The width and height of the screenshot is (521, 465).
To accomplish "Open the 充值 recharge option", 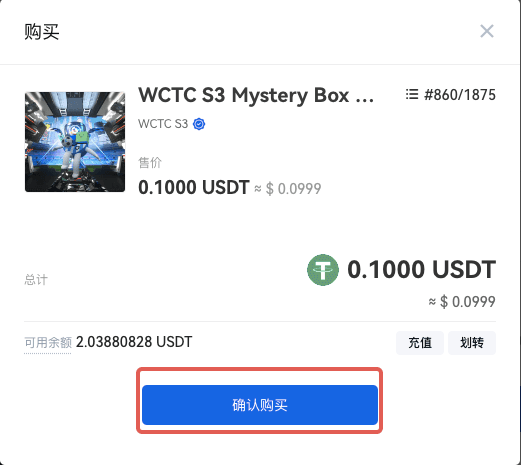I will point(420,343).
